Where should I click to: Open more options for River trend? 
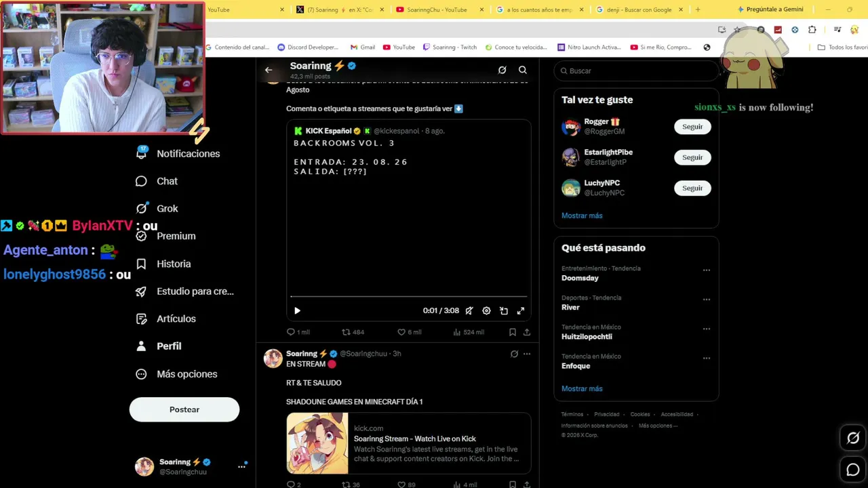707,299
